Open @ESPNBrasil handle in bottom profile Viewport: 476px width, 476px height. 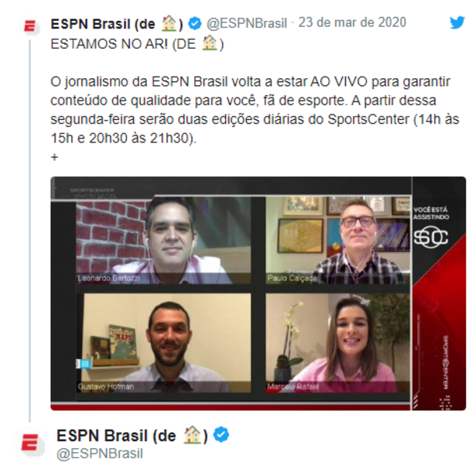[x=100, y=454]
